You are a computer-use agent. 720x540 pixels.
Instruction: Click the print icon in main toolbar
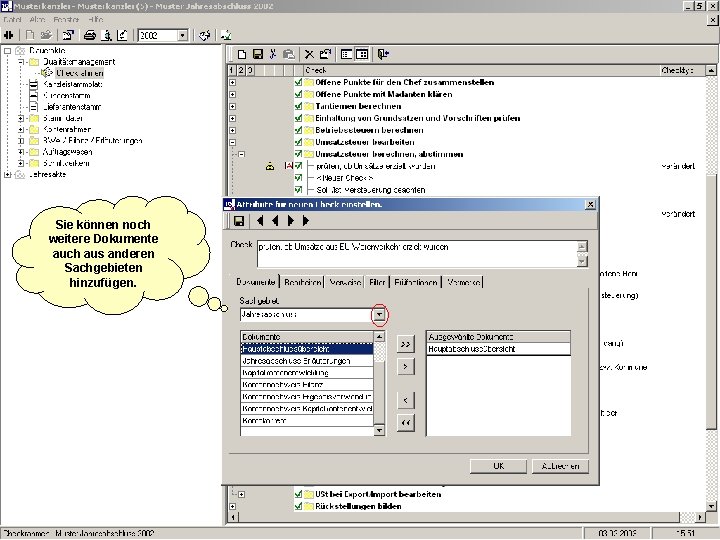90,35
